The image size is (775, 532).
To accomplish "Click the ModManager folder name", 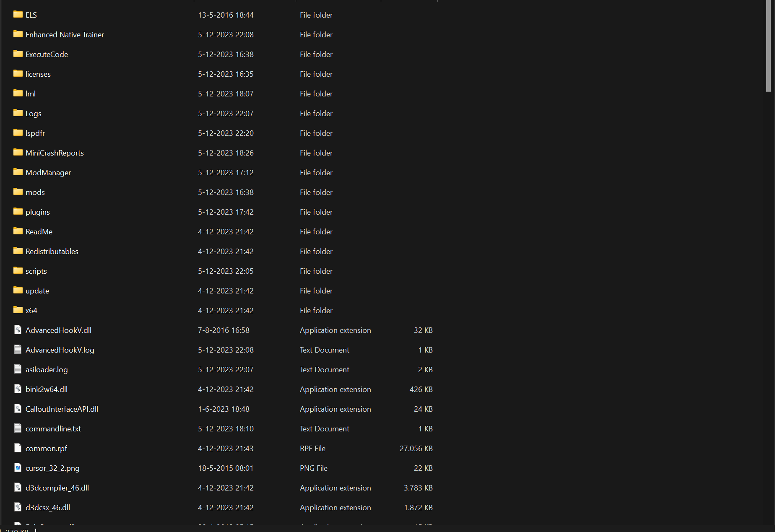I will (x=48, y=173).
